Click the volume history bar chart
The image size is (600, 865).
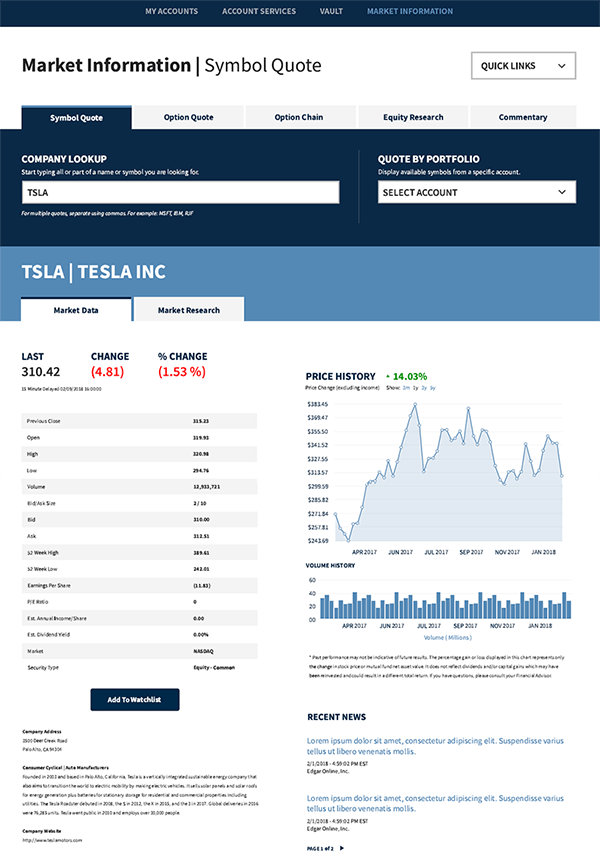[x=446, y=605]
